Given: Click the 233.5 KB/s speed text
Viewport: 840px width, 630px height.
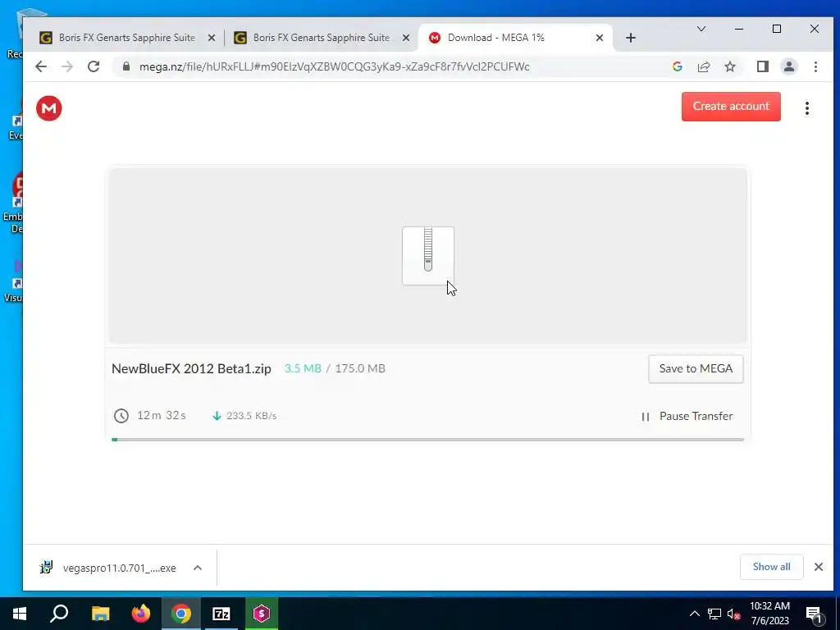Looking at the screenshot, I should [x=251, y=416].
